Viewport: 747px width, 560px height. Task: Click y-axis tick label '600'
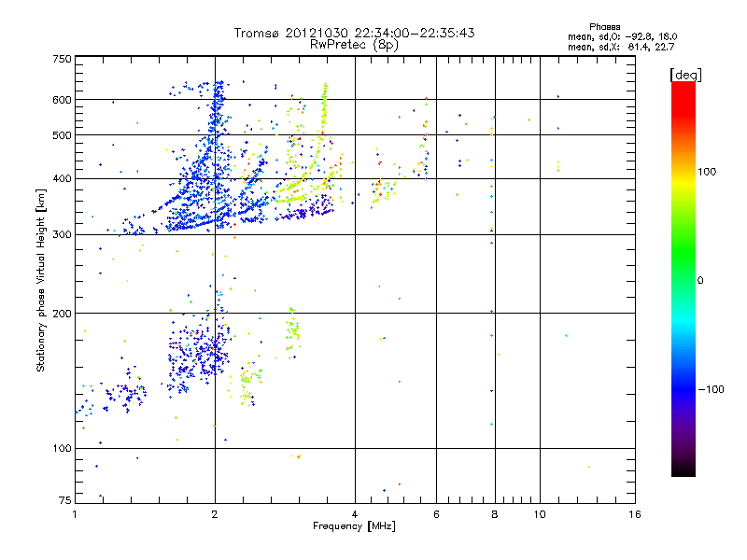(x=62, y=100)
